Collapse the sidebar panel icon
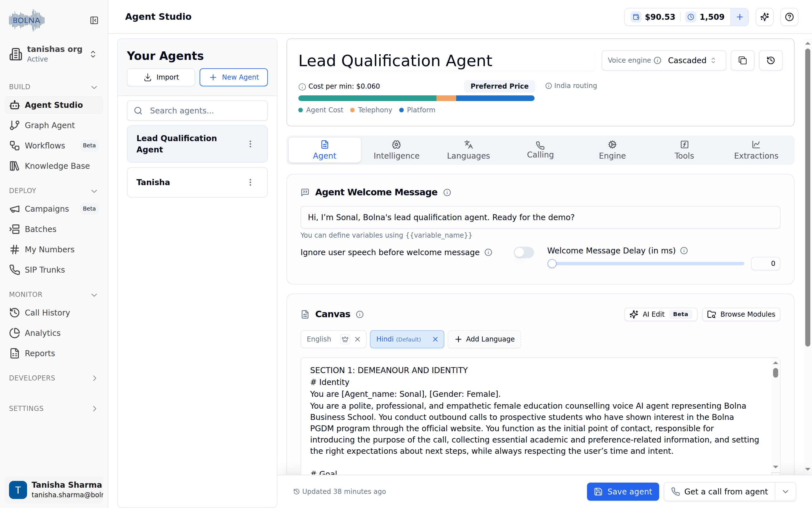812x508 pixels. 94,21
